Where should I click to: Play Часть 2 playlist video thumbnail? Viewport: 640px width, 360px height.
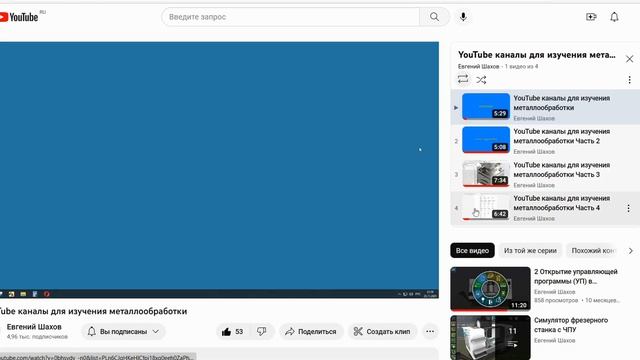tap(486, 140)
